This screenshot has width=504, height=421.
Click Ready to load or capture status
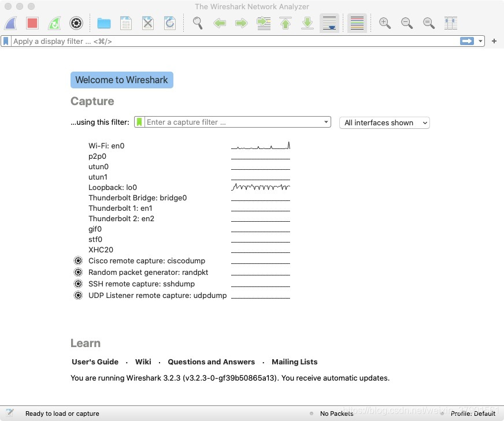point(62,413)
